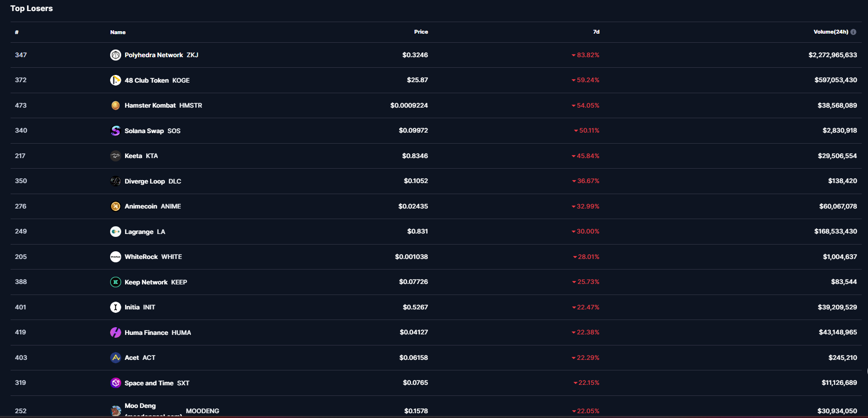Click the Volume(24h) info icon
The width and height of the screenshot is (868, 418).
pos(853,32)
